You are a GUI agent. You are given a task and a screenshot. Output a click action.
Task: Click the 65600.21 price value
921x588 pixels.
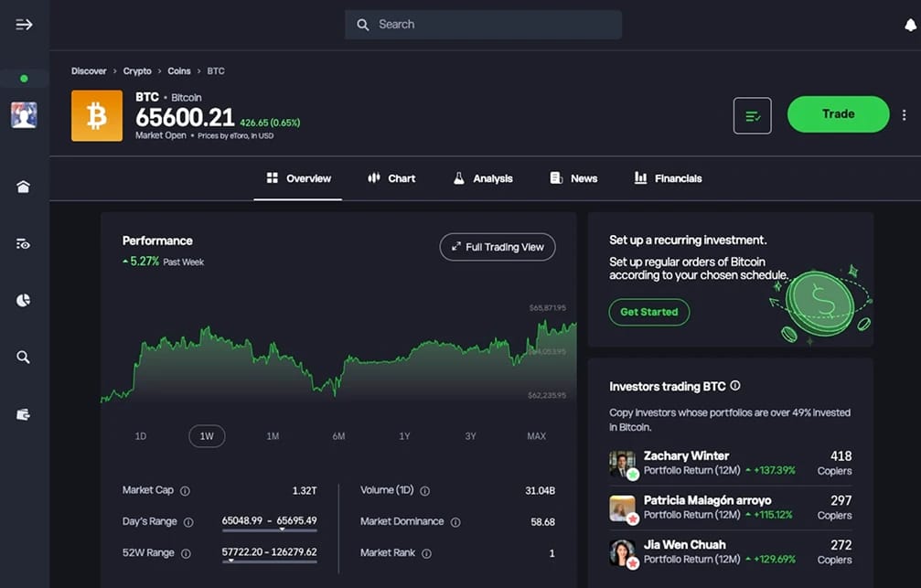[x=185, y=117]
